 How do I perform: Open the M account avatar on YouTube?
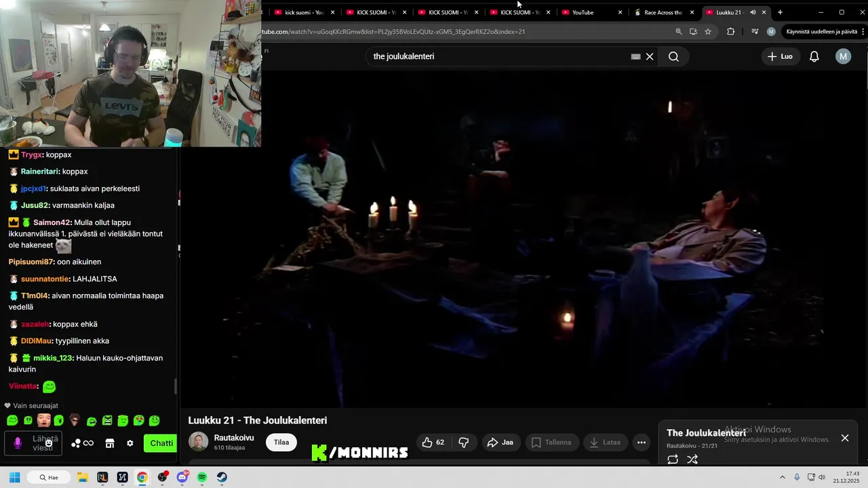[x=843, y=56]
